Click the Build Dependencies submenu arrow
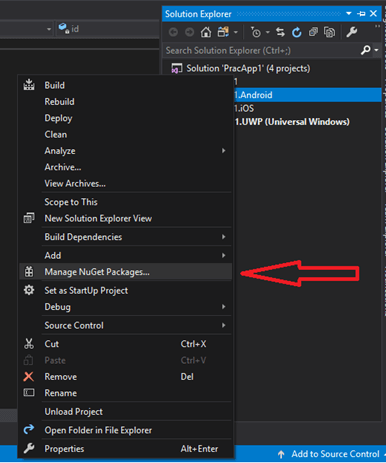The width and height of the screenshot is (386, 463). 224,237
